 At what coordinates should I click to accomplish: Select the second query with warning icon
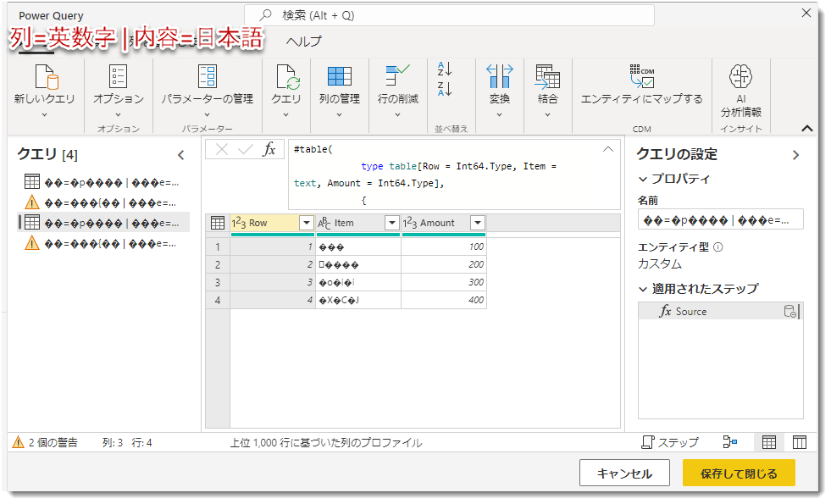[104, 202]
